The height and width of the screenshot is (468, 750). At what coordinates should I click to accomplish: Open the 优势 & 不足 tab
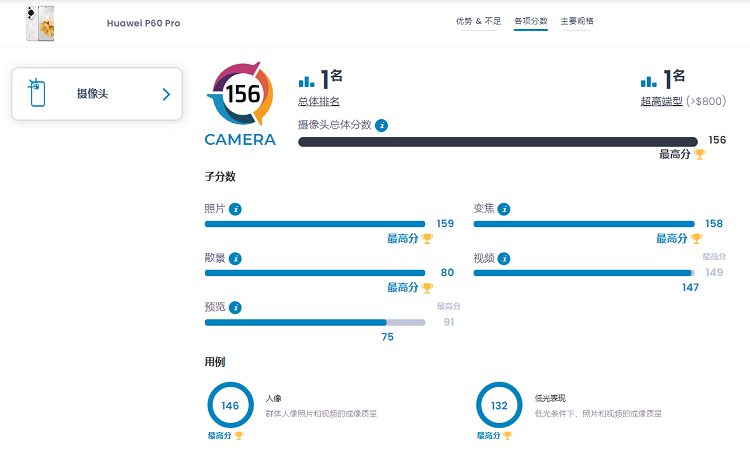478,21
